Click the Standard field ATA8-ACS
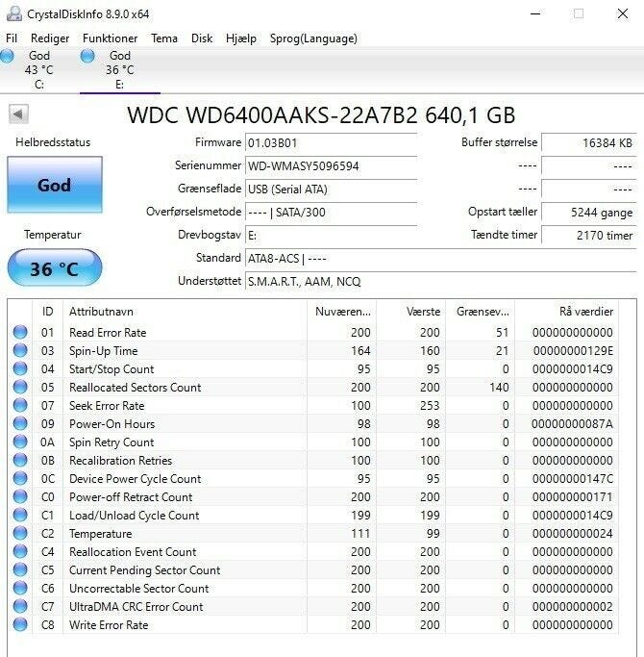The height and width of the screenshot is (657, 644). click(x=440, y=258)
